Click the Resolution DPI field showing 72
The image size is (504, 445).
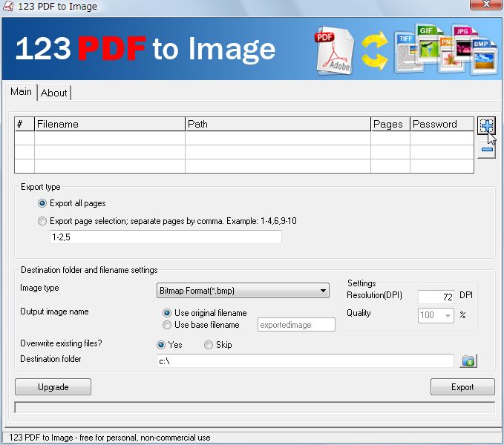point(436,297)
